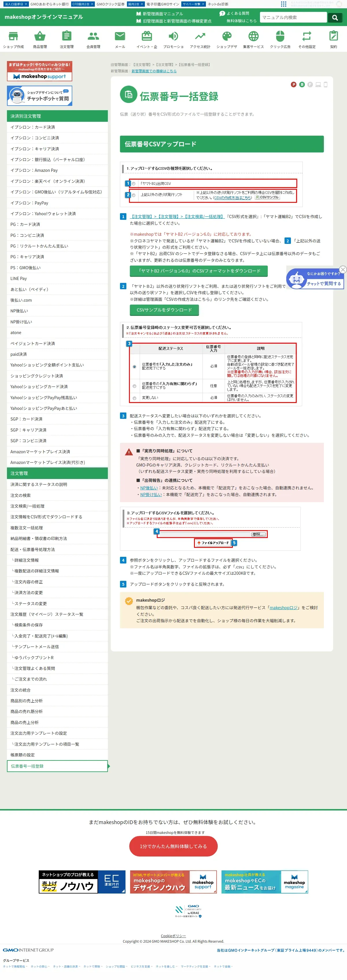Image resolution: width=347 pixels, height=980 pixels.
Task: Open 【注文管理】>【注文検索/一括処理】 link
Action: (177, 216)
